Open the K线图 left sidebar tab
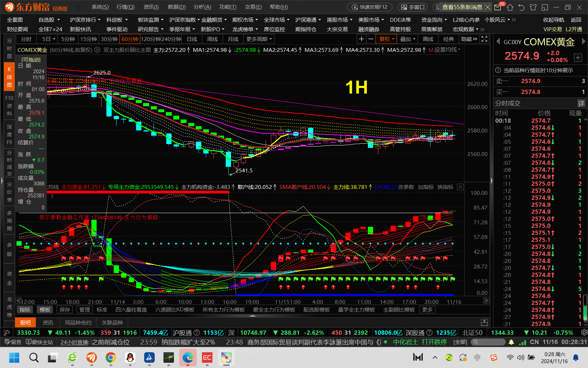The height and width of the screenshot is (368, 588). tap(9, 77)
